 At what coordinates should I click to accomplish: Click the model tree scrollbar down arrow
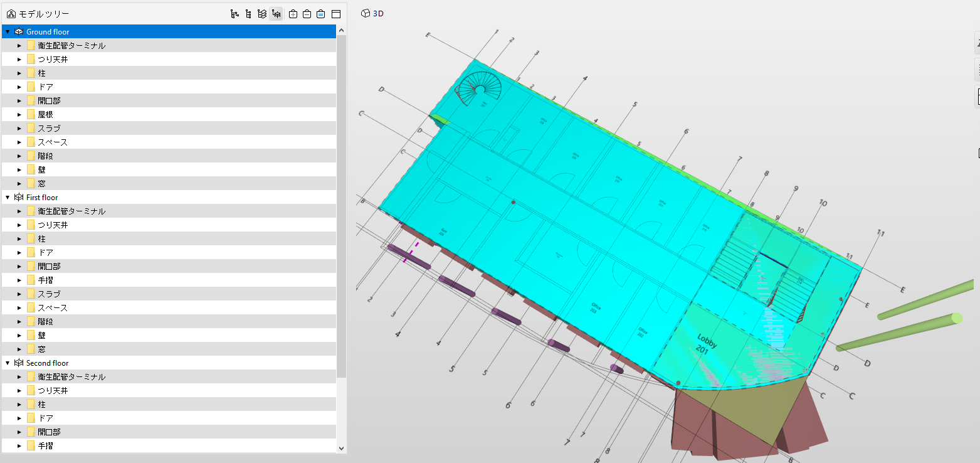pyautogui.click(x=342, y=448)
